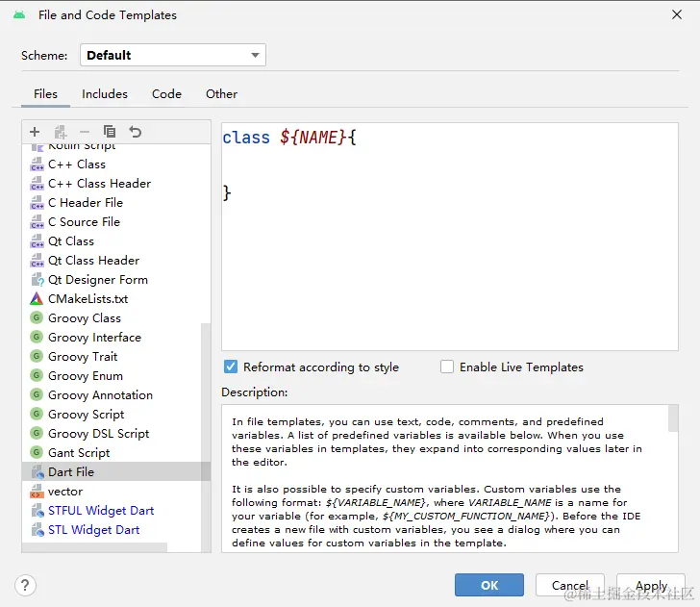This screenshot has width=700, height=607.
Task: Select the 'C Header File' template text
Action: [x=86, y=203]
